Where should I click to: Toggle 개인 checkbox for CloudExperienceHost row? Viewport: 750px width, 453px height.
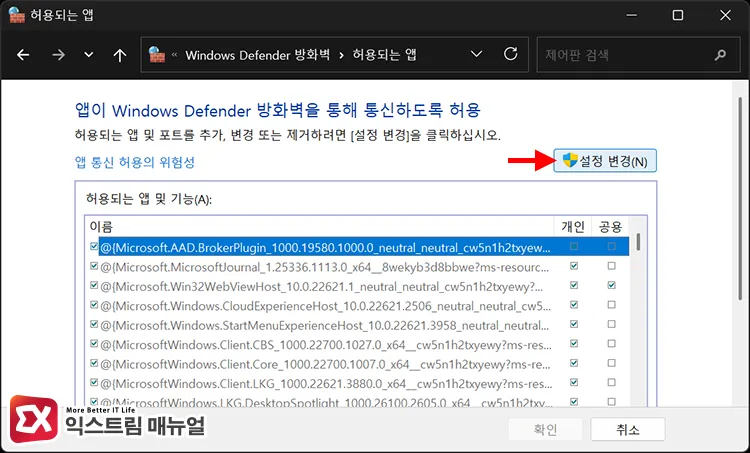[574, 305]
